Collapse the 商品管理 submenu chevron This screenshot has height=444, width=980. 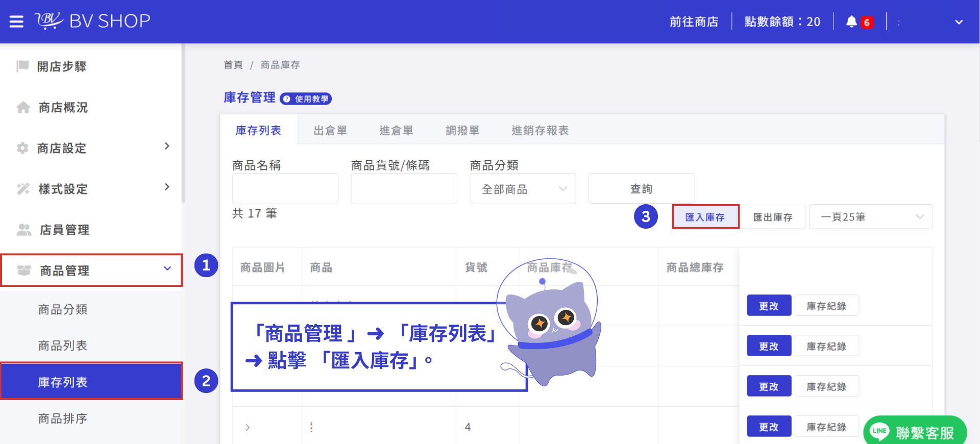point(167,268)
